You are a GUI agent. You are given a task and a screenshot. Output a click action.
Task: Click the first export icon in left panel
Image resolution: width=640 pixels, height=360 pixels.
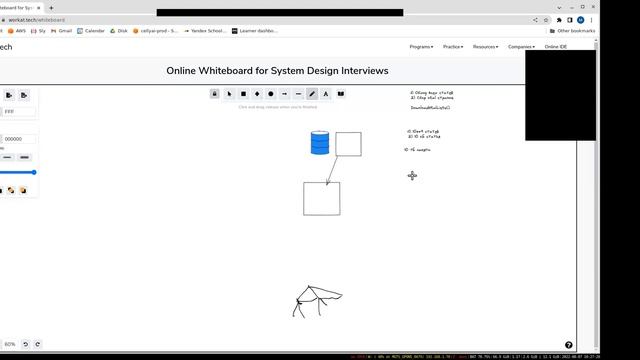tap(9, 95)
